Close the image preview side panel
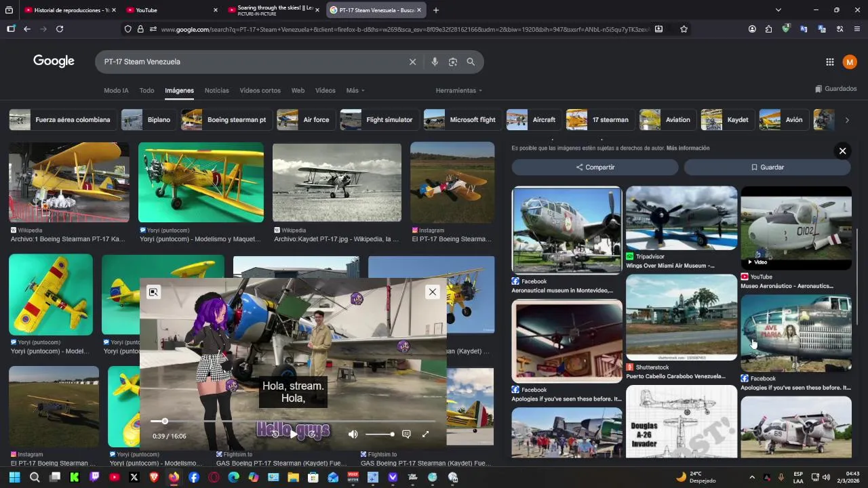 [842, 151]
